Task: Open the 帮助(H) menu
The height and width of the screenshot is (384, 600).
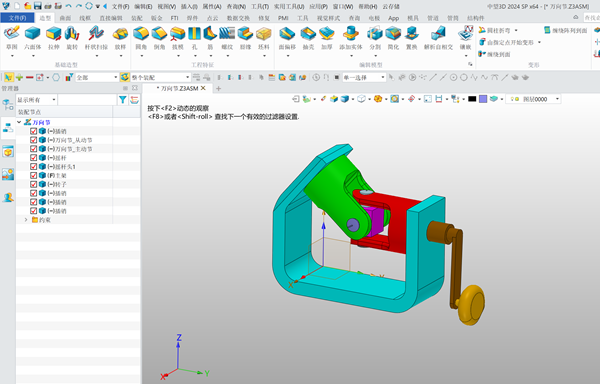Action: [x=368, y=7]
